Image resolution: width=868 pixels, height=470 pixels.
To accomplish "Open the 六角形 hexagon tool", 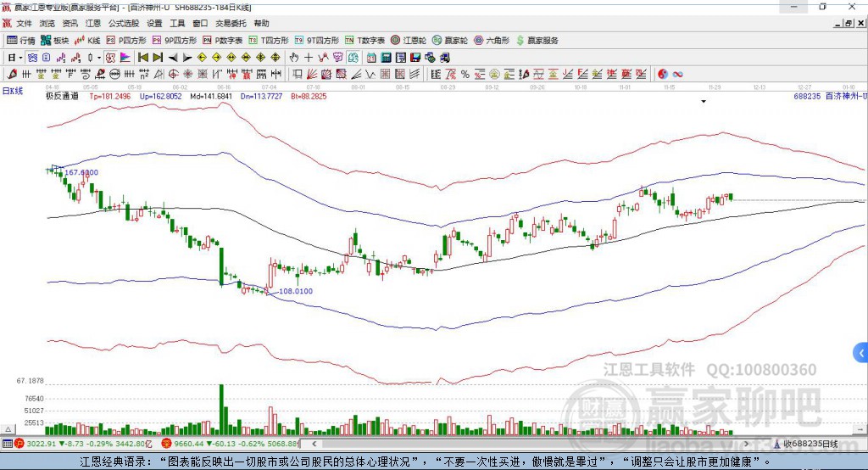I will (x=492, y=40).
